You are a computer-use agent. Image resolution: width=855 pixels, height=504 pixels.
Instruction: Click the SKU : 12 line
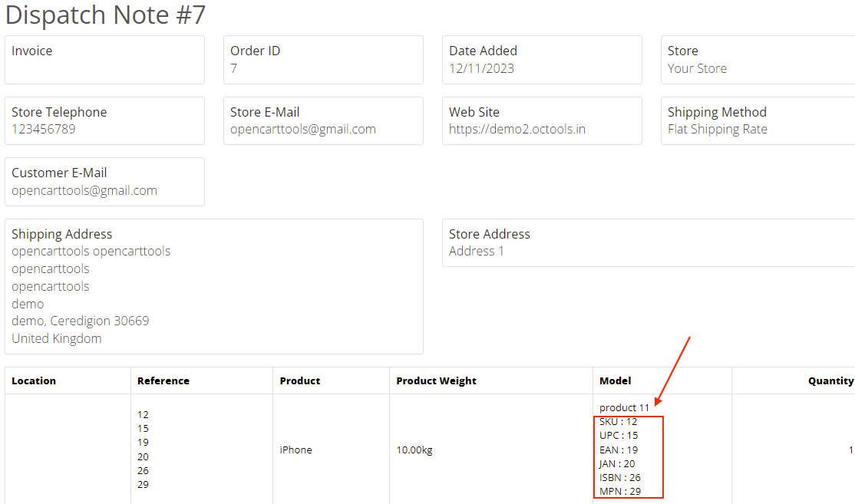pos(619,422)
